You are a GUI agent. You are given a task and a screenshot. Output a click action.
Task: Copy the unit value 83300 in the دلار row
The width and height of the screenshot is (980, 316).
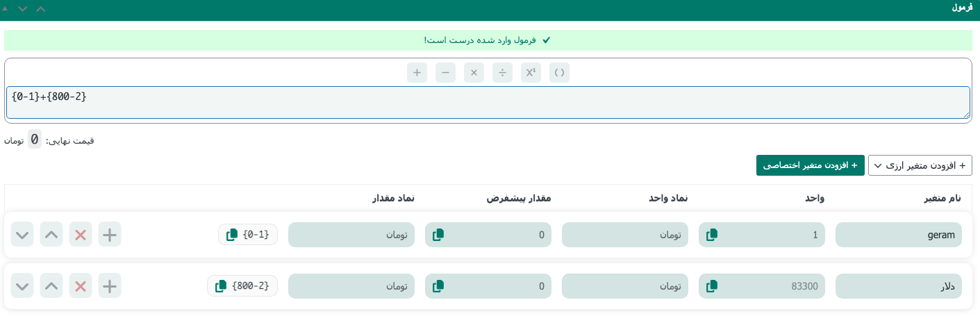(712, 285)
